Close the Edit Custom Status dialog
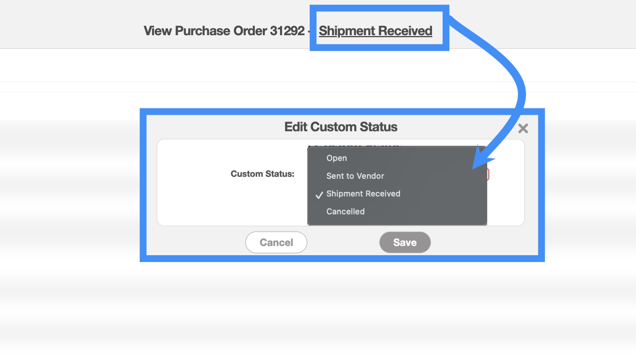The image size is (636, 364). click(x=523, y=128)
